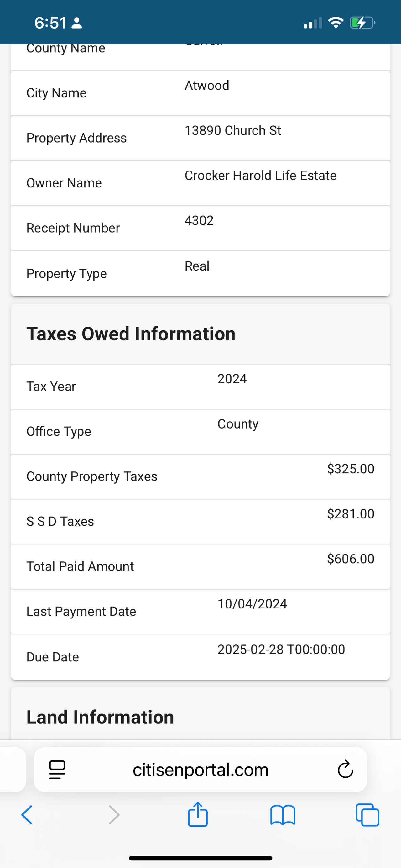401x868 pixels.
Task: Tap the Taxes Owed Information heading
Action: click(x=131, y=334)
